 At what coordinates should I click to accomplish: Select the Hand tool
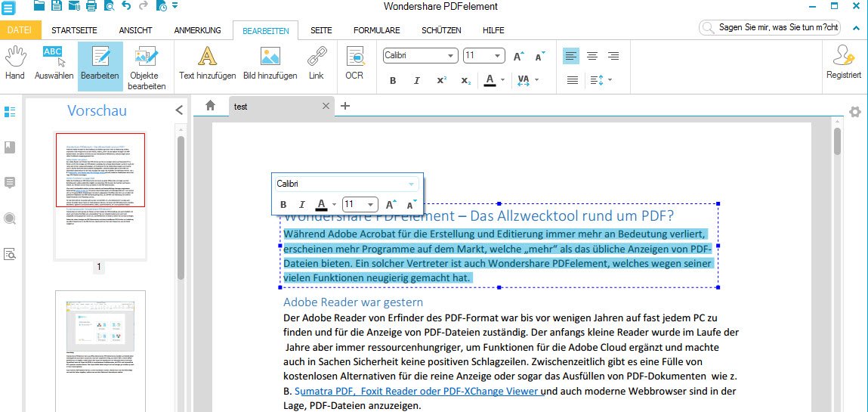tap(15, 64)
